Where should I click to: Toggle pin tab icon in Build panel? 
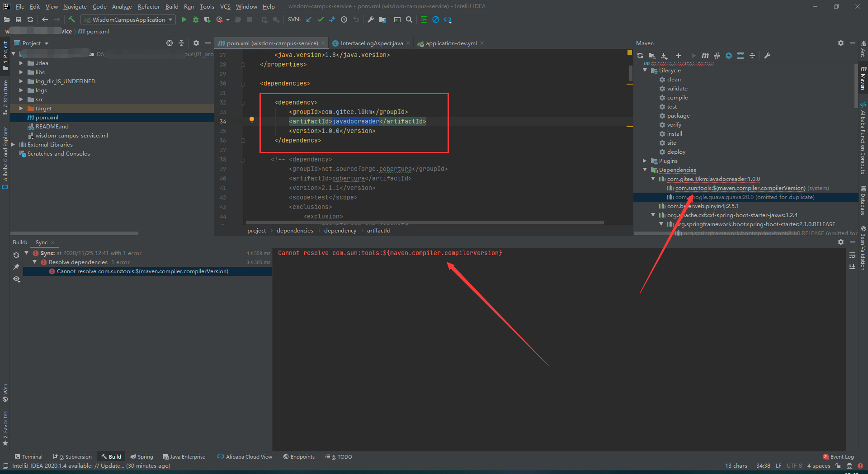(x=16, y=267)
